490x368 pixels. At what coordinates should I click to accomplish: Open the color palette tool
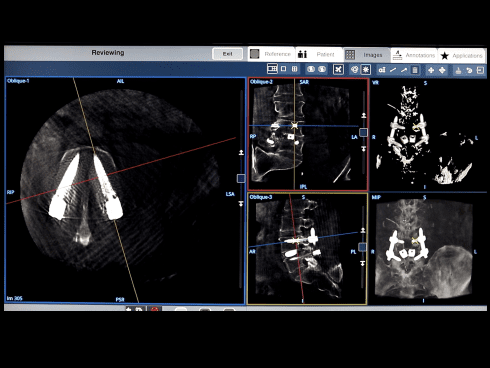click(354, 70)
